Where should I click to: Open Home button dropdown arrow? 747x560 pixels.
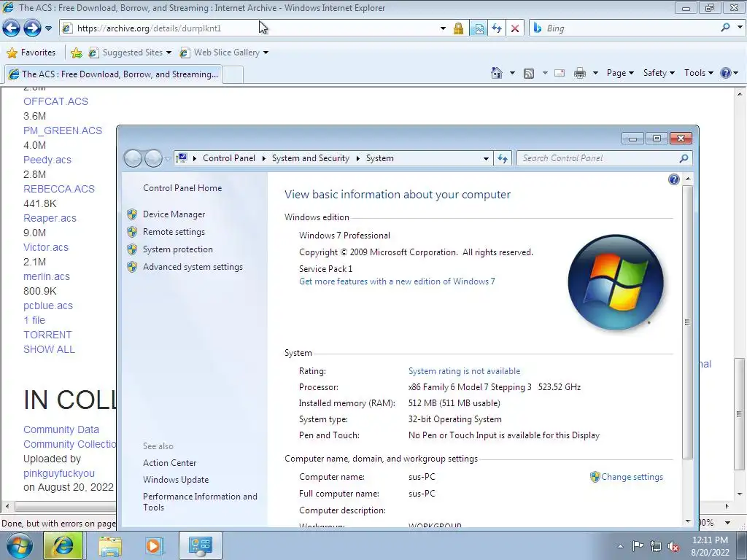512,73
